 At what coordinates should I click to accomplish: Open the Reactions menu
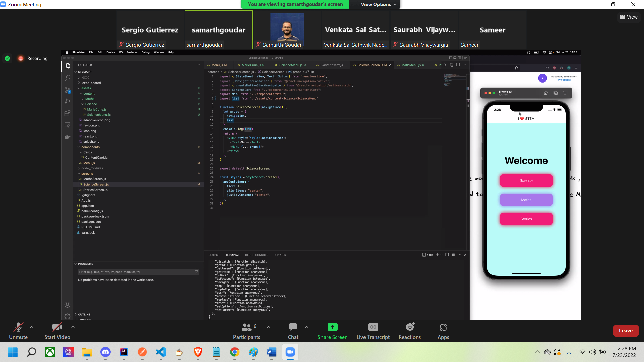[x=410, y=331]
